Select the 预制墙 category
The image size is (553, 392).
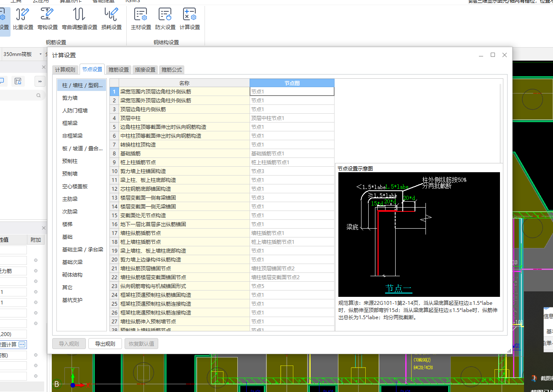82,173
